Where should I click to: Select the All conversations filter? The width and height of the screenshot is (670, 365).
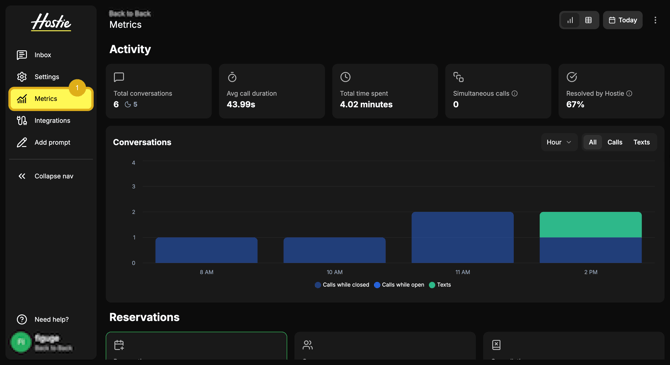tap(592, 142)
